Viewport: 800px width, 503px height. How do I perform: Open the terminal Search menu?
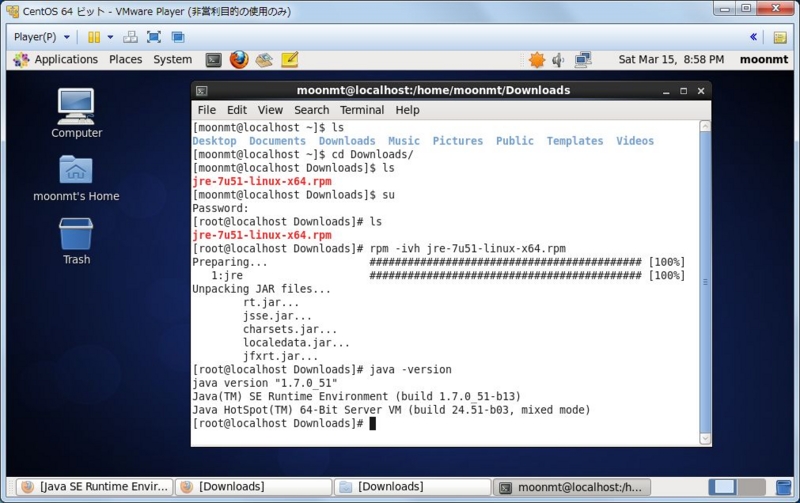point(311,110)
